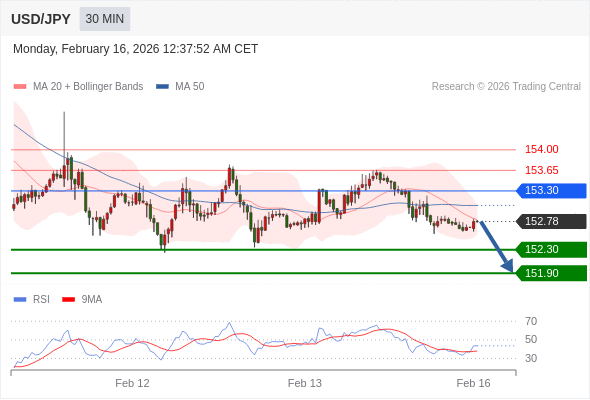The height and width of the screenshot is (400, 590).
Task: Click the 9MA legend label
Action: click(x=92, y=300)
